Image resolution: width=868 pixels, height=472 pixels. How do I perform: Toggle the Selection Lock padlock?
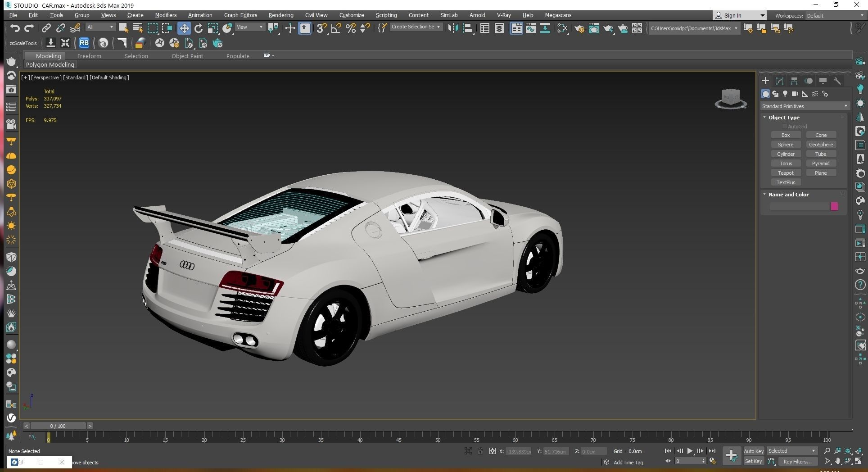pos(480,451)
